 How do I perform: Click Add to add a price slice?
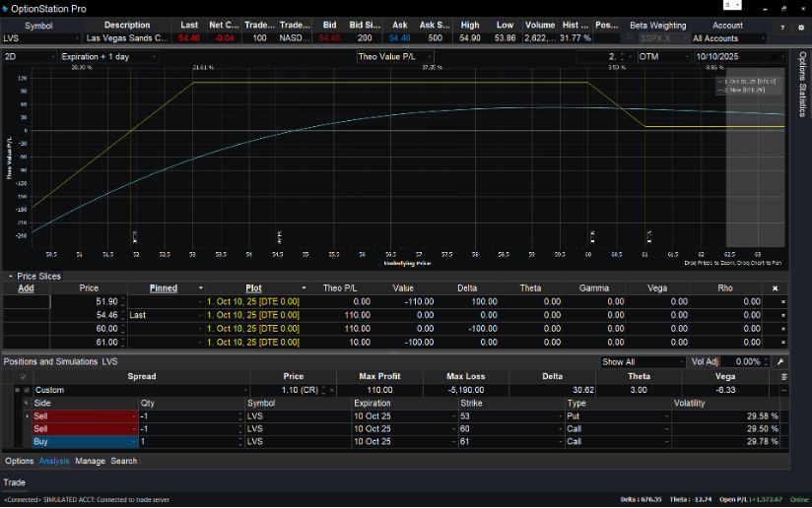(x=26, y=288)
